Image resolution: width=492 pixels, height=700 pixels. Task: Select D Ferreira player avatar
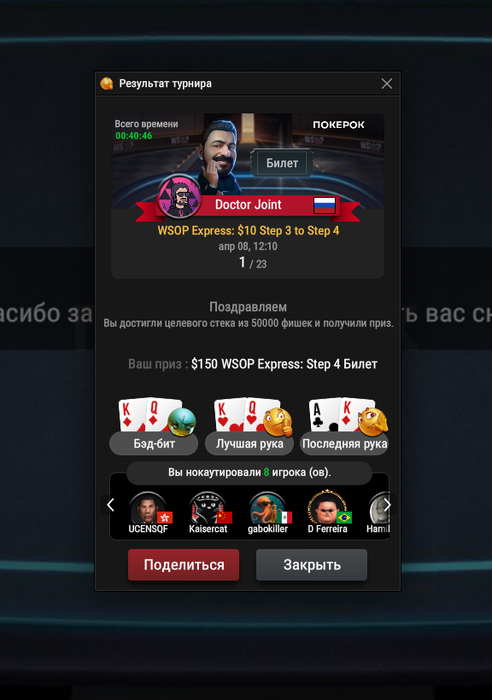pos(327,508)
